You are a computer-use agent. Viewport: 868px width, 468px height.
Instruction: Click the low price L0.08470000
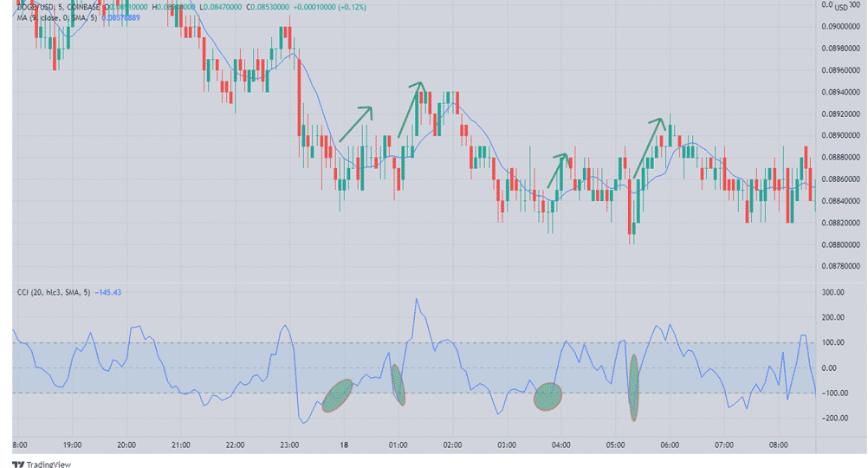click(220, 7)
